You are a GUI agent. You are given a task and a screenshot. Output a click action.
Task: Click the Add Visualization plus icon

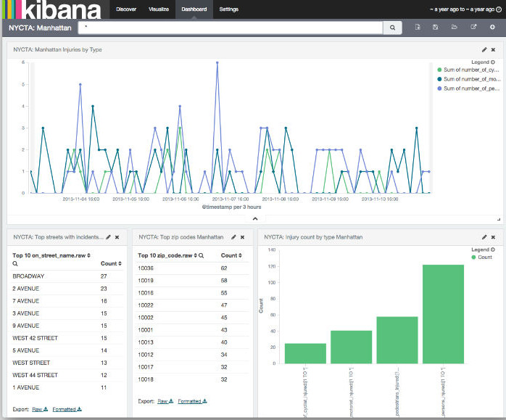pyautogui.click(x=492, y=28)
